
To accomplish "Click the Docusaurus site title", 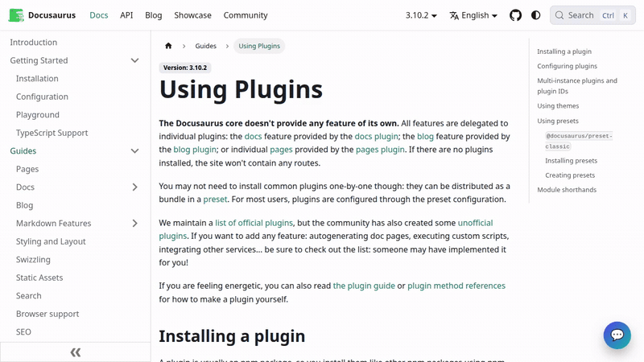I will tap(52, 15).
